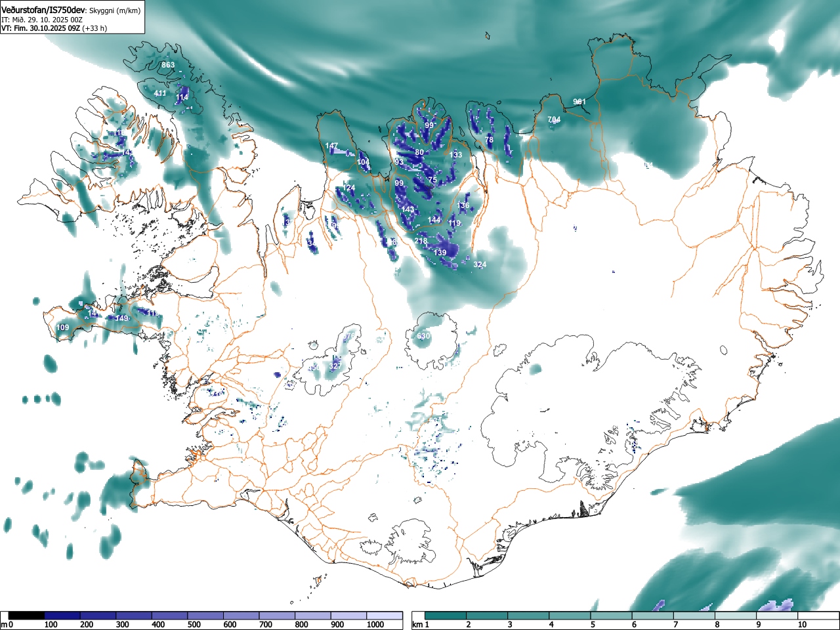The image size is (840, 630).
Task: Click the 863 visibility value on the map
Action: pyautogui.click(x=168, y=65)
